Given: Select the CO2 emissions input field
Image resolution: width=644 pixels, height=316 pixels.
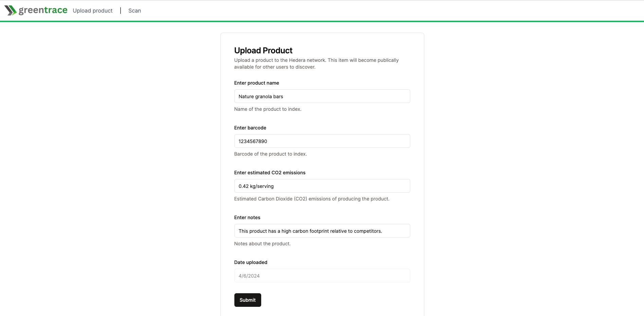Looking at the screenshot, I should [x=322, y=186].
